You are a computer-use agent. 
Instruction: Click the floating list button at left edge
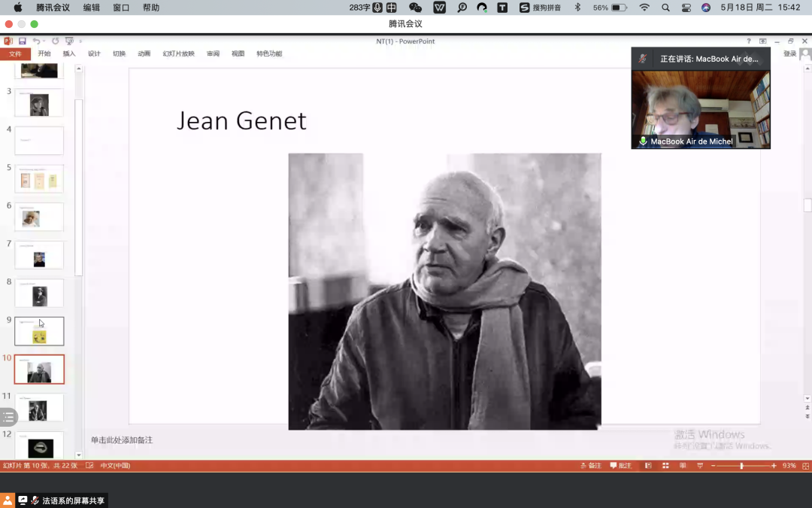tap(8, 417)
